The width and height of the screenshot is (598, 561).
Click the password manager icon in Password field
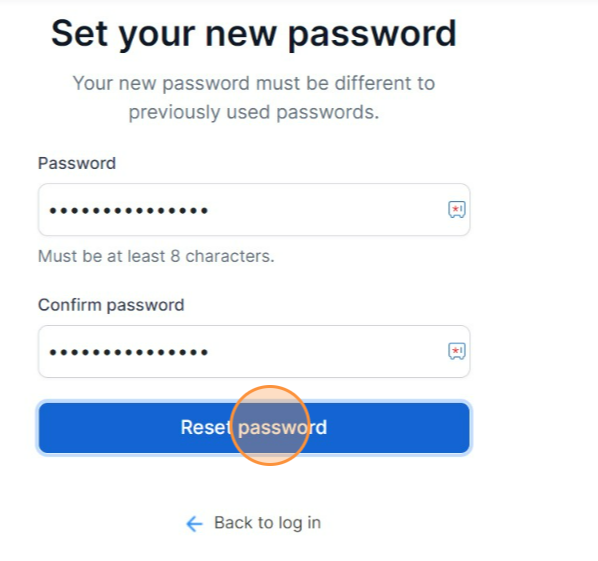click(x=457, y=209)
